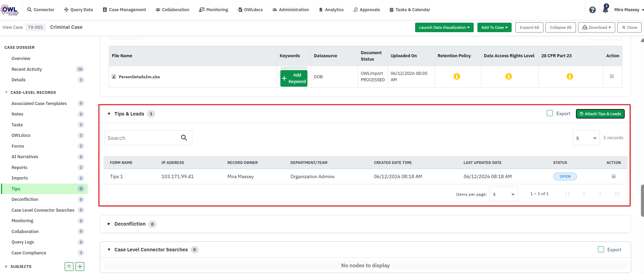This screenshot has width=644, height=274.
Task: Go to last page of Tips & Leads
Action: point(617,194)
